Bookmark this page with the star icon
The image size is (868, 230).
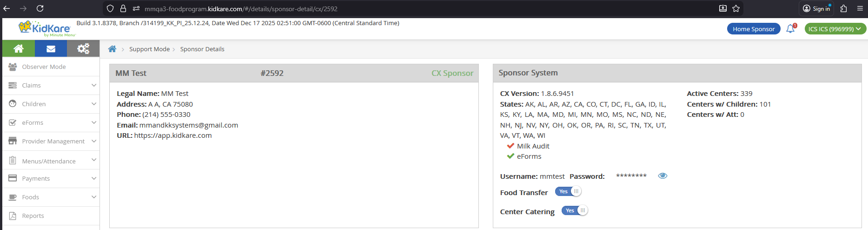coord(736,8)
